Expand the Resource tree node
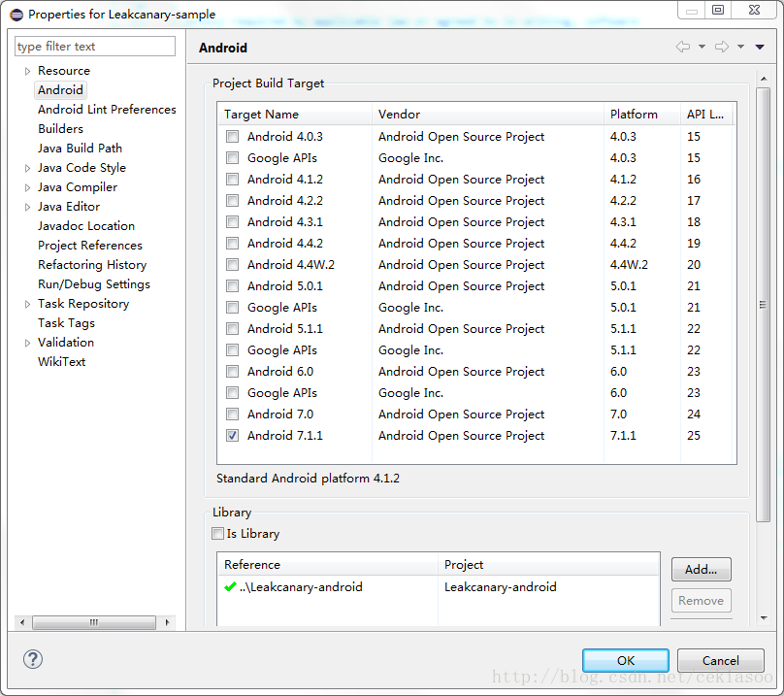The width and height of the screenshot is (784, 696). click(x=27, y=71)
